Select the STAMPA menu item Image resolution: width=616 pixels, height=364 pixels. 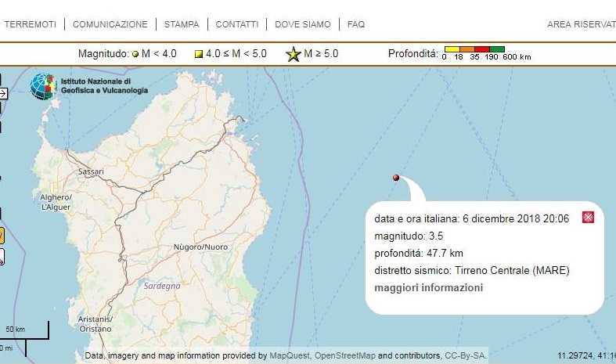click(182, 24)
